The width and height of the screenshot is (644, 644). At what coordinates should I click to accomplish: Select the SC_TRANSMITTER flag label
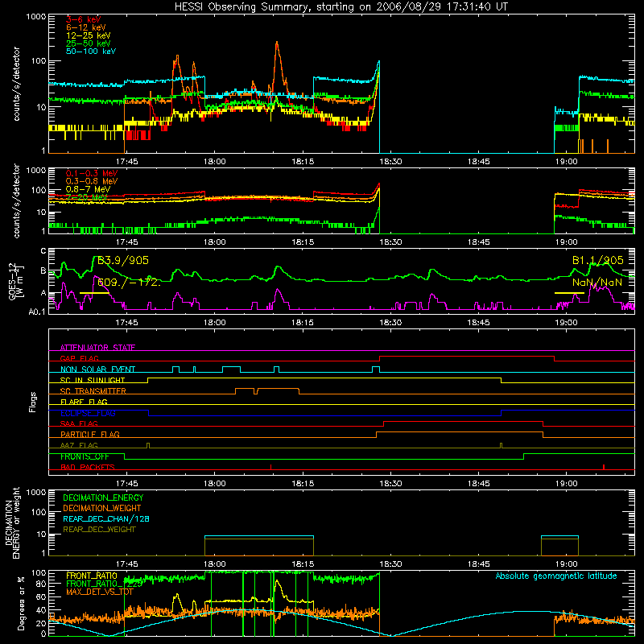tap(93, 391)
